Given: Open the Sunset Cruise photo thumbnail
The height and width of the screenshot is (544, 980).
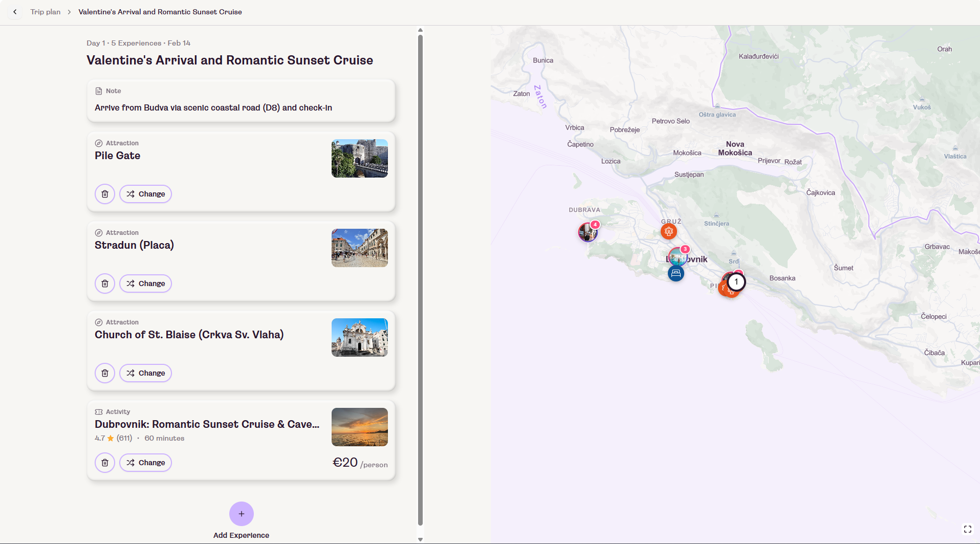Looking at the screenshot, I should click(359, 427).
